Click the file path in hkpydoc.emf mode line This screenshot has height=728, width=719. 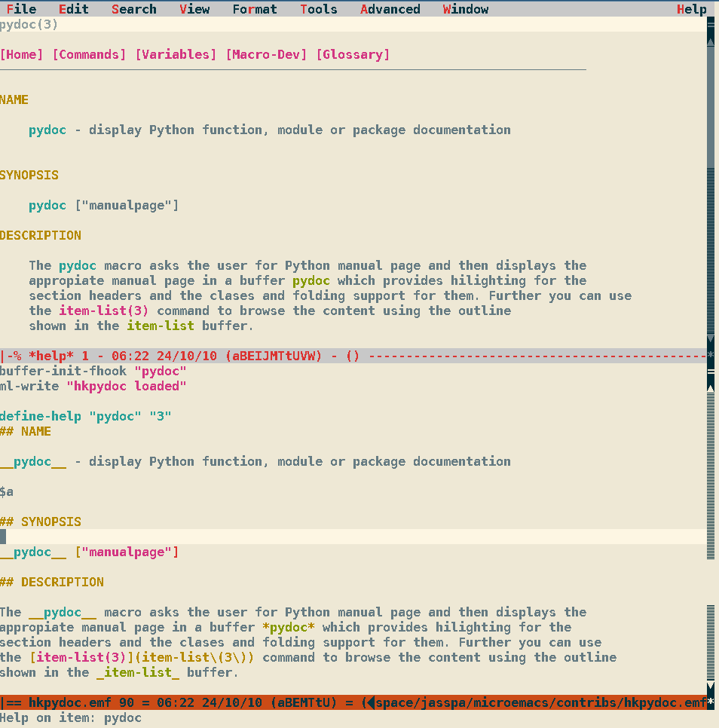point(541,702)
